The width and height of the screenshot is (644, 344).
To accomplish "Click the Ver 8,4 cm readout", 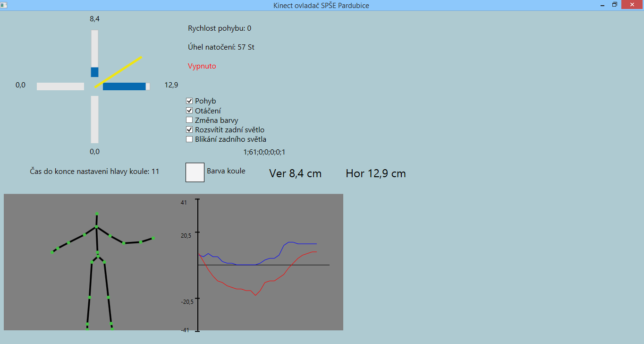I will point(295,173).
